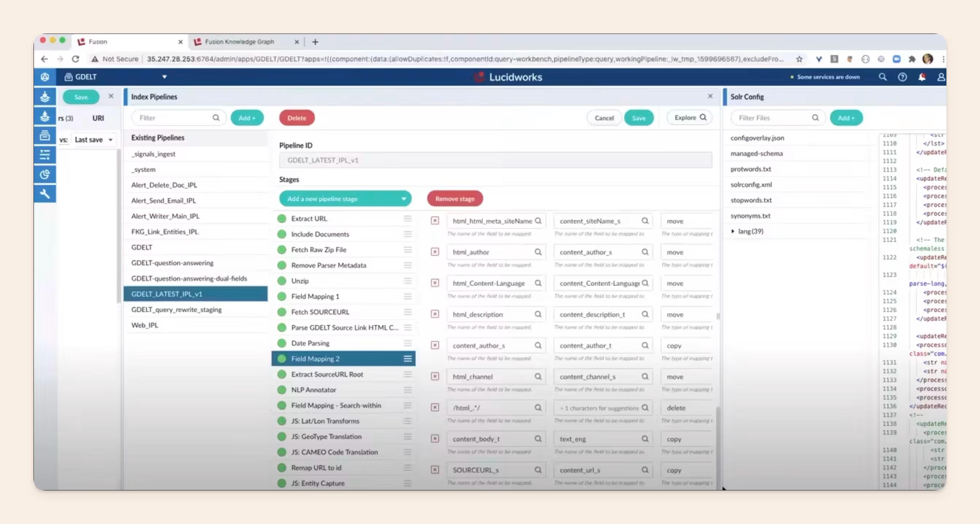
Task: Click the red Delete pipeline button
Action: pyautogui.click(x=297, y=118)
